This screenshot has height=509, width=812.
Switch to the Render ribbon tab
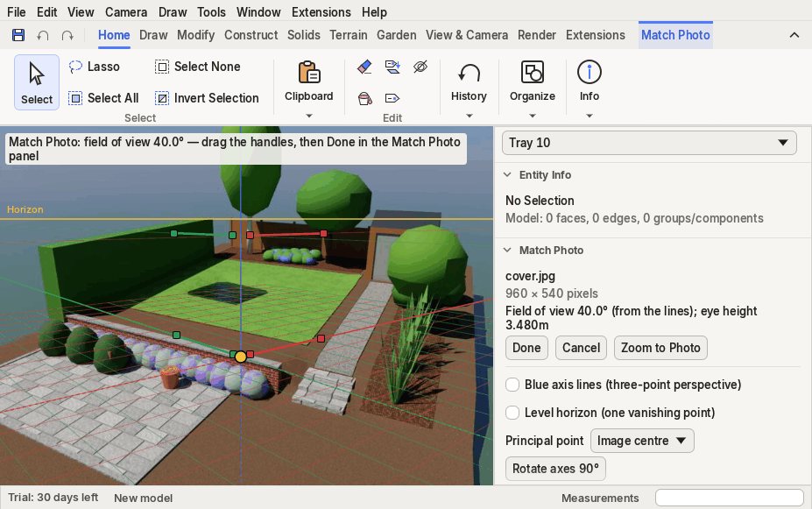coord(537,35)
